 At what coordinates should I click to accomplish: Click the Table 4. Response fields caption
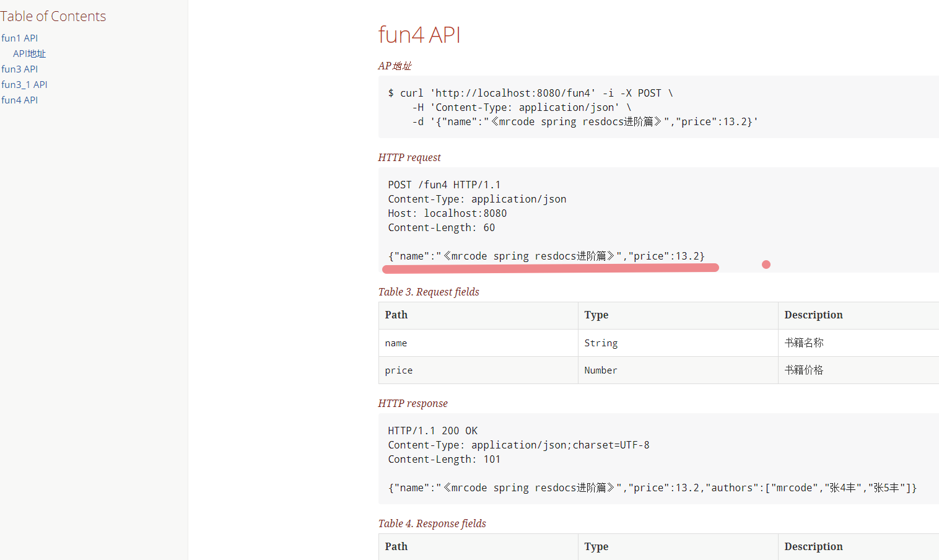(x=432, y=524)
